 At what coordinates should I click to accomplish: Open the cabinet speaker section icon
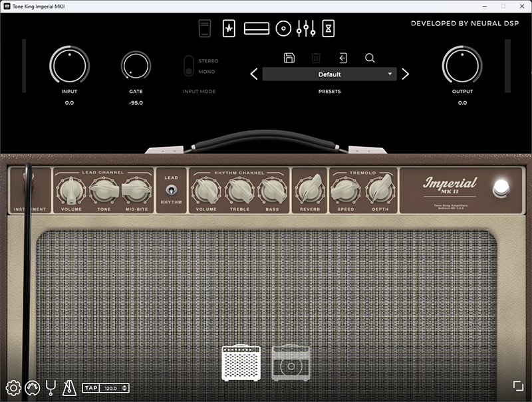coord(283,29)
